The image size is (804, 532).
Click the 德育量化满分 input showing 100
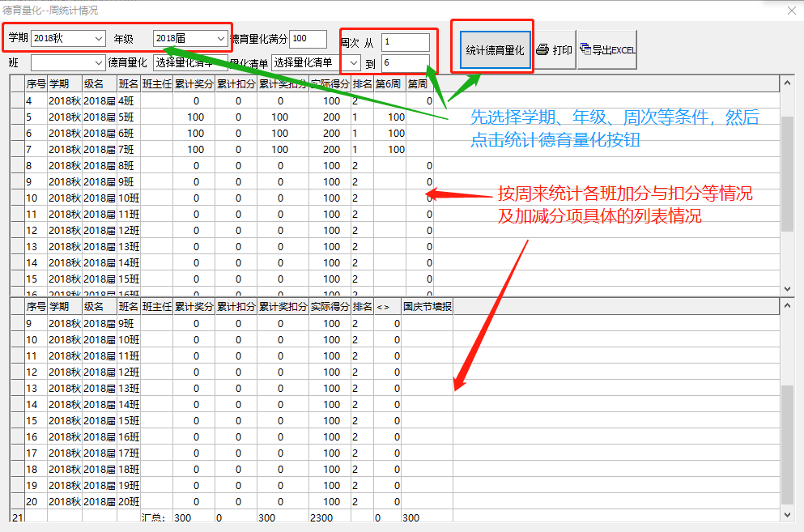point(308,38)
